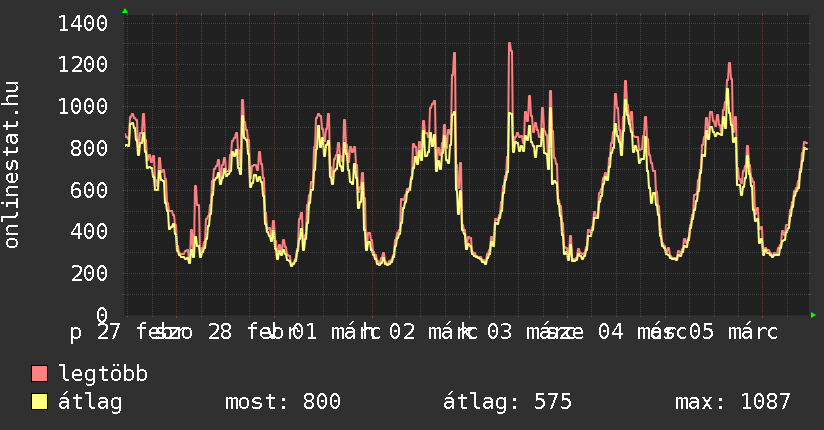Click the 1000 y-axis label
This screenshot has height=430, width=824.
(84, 107)
